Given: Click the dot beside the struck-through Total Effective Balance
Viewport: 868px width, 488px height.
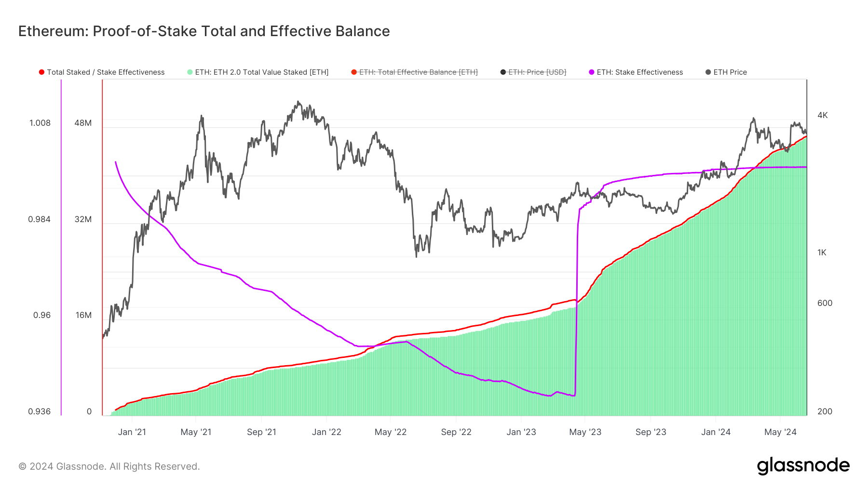Looking at the screenshot, I should point(354,72).
